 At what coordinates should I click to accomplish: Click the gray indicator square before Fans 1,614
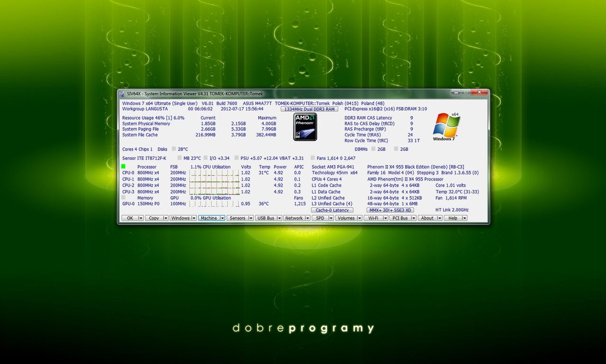313,158
